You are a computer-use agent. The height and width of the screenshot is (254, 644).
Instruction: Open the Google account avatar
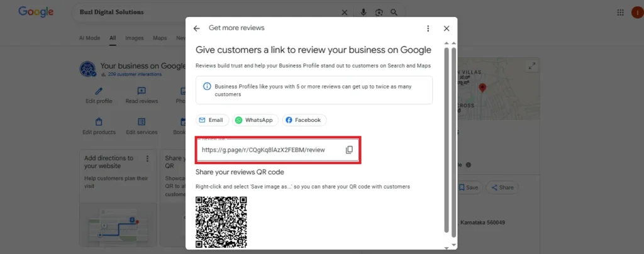tap(638, 13)
